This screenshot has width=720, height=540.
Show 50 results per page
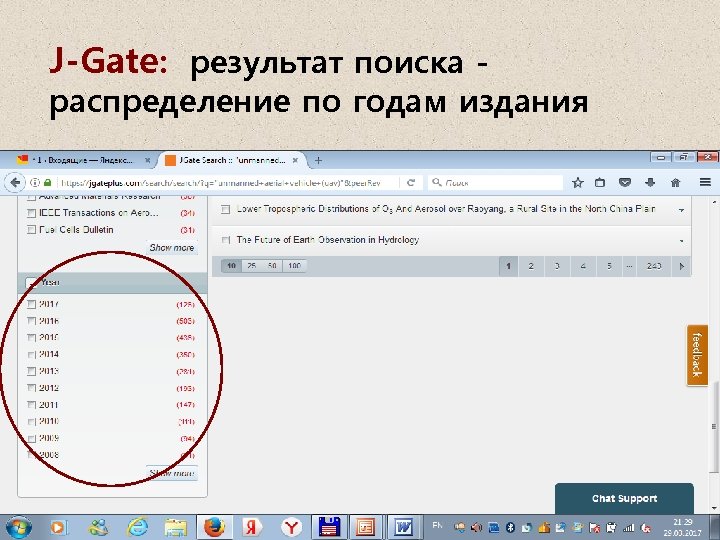(x=272, y=266)
